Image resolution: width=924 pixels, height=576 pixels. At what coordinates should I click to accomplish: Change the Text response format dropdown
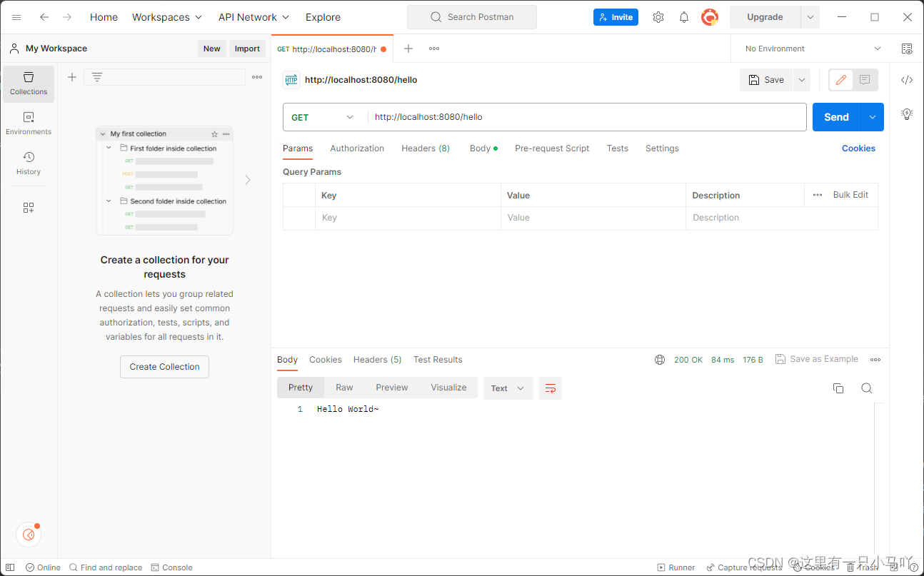point(508,388)
